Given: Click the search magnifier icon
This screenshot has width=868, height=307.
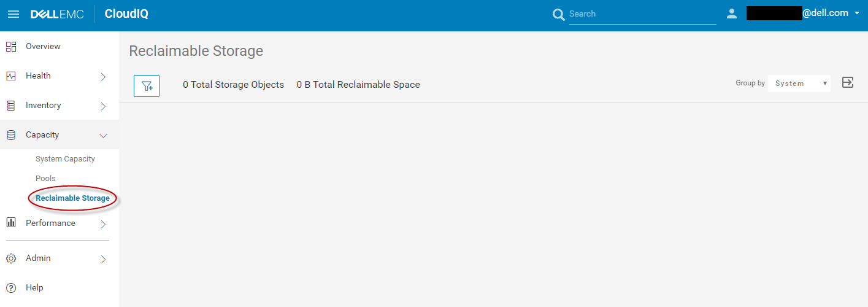Looking at the screenshot, I should point(558,15).
